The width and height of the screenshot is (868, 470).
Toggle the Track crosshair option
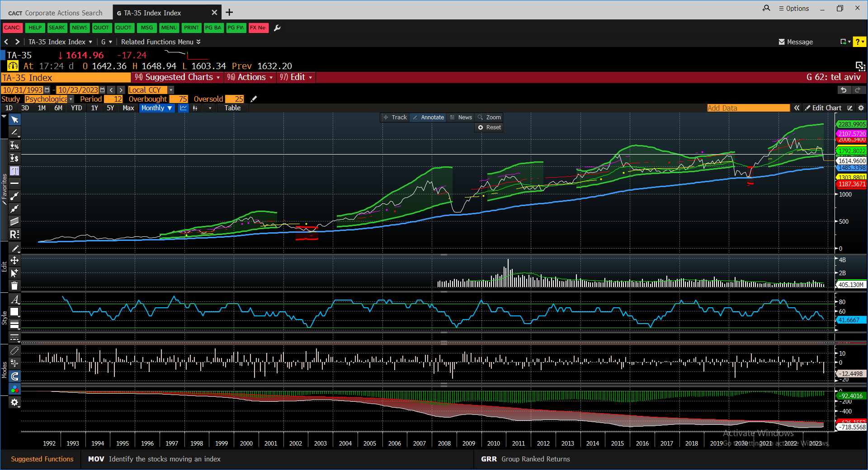pos(395,117)
